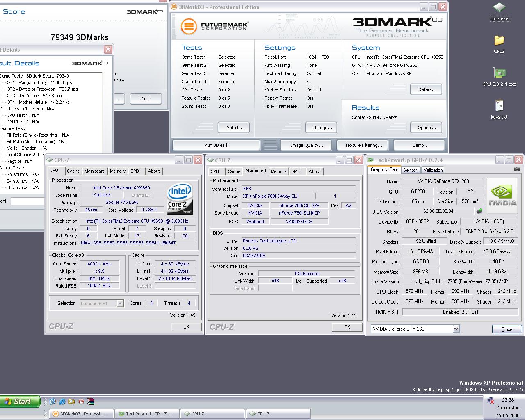Image resolution: width=525 pixels, height=420 pixels.
Task: Open the CPUZ folder on the desktop
Action: [499, 44]
